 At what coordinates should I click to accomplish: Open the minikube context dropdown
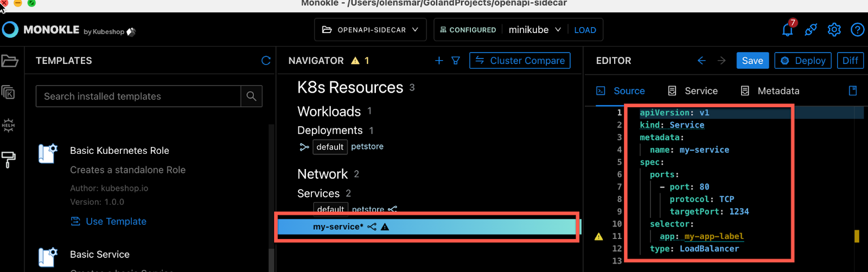point(535,30)
